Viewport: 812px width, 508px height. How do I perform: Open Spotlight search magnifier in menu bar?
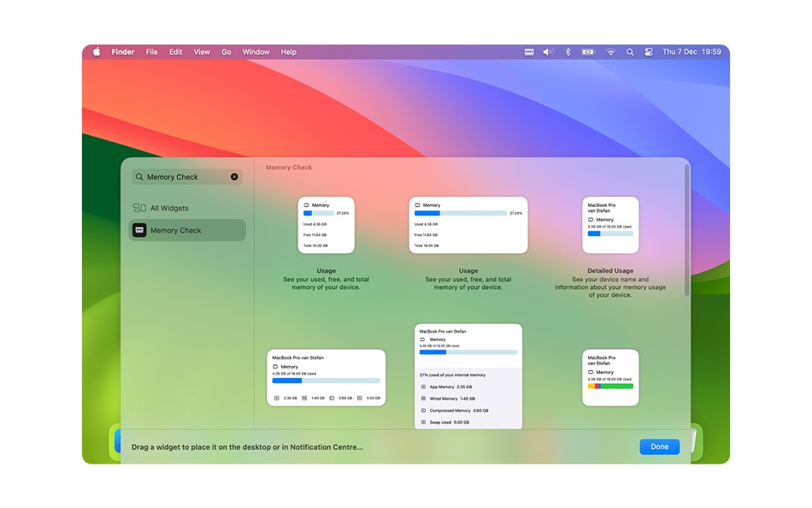pyautogui.click(x=630, y=52)
